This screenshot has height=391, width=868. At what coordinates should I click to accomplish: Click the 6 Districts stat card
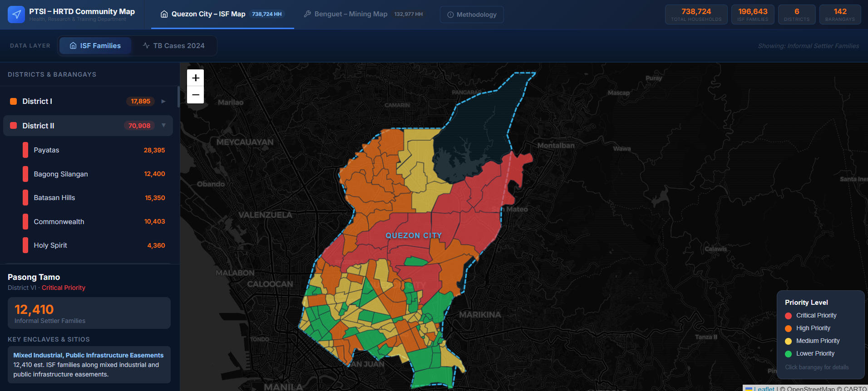797,15
